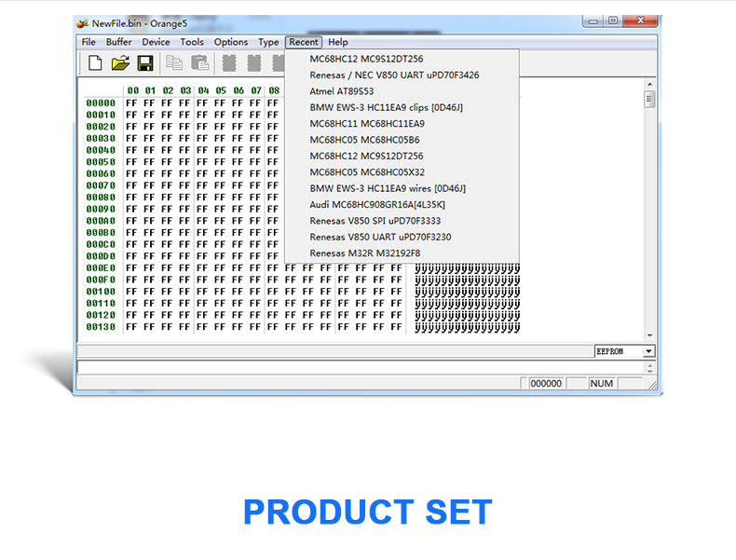Click the Orange5 app icon in title bar
The height and width of the screenshot is (560, 736).
[x=82, y=23]
